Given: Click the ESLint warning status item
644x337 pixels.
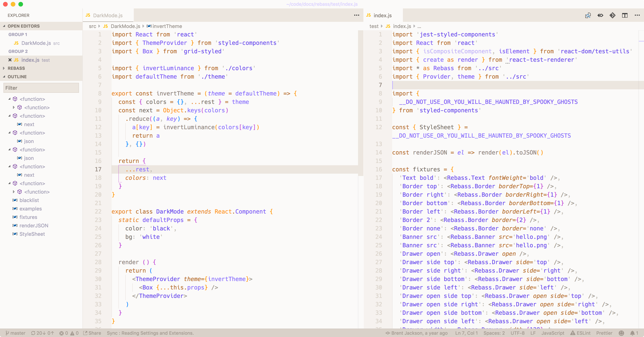Looking at the screenshot, I should 580,333.
